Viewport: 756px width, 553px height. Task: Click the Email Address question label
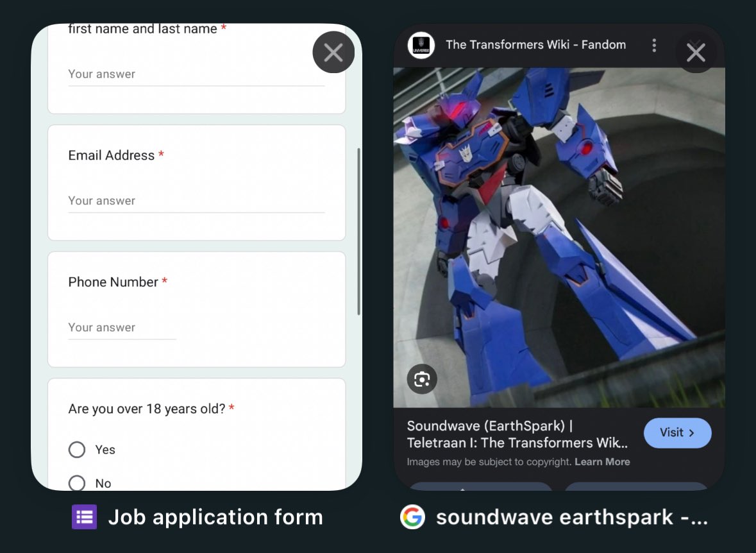click(112, 155)
